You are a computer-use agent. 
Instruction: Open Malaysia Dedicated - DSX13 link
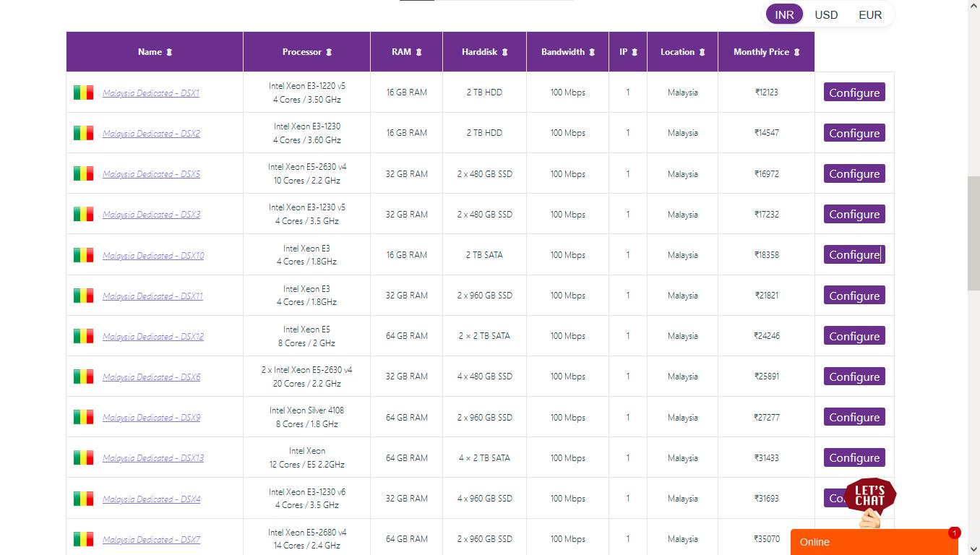tap(153, 458)
